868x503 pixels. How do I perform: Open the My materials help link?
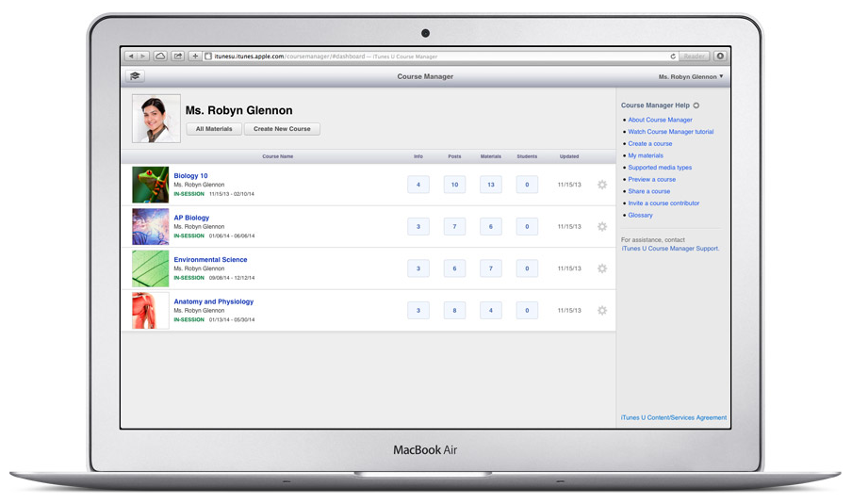coord(646,156)
